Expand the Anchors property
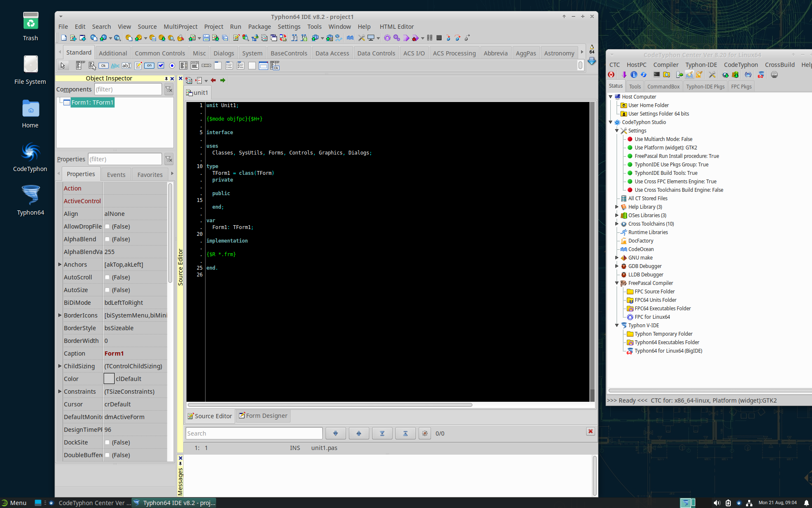This screenshot has width=812, height=508. (x=60, y=265)
